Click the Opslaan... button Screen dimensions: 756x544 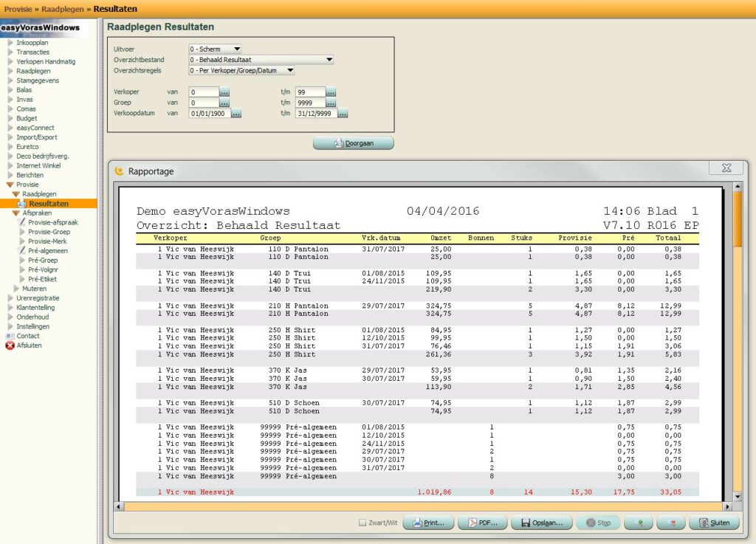tap(541, 523)
